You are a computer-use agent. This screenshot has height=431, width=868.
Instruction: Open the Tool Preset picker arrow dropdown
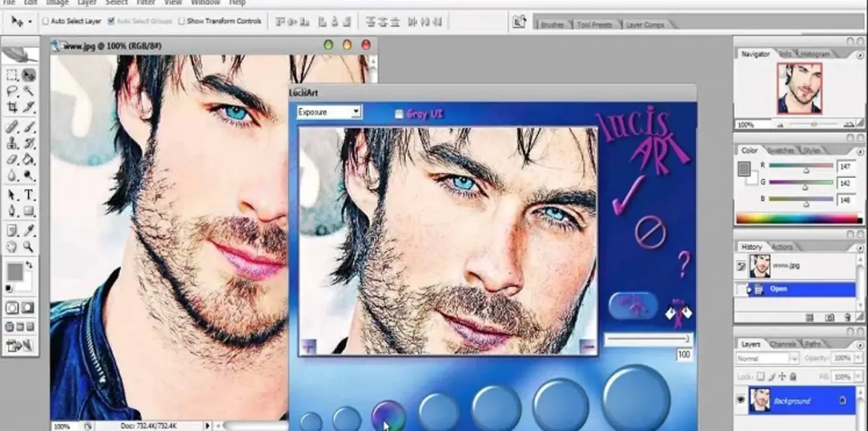tap(29, 22)
